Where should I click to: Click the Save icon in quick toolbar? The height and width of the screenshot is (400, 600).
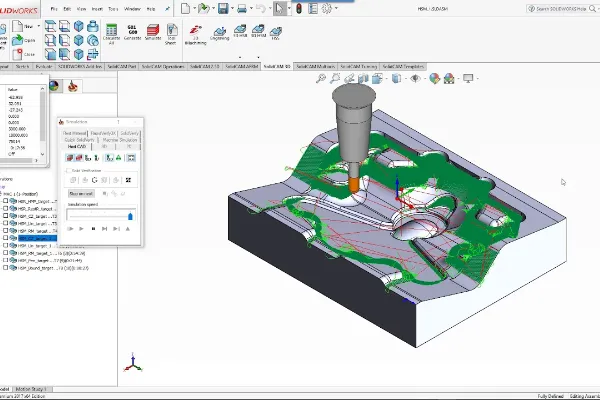(x=223, y=8)
